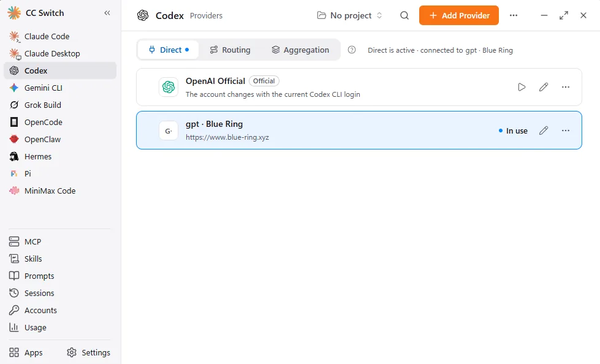Click the search magnifier icon

(404, 15)
